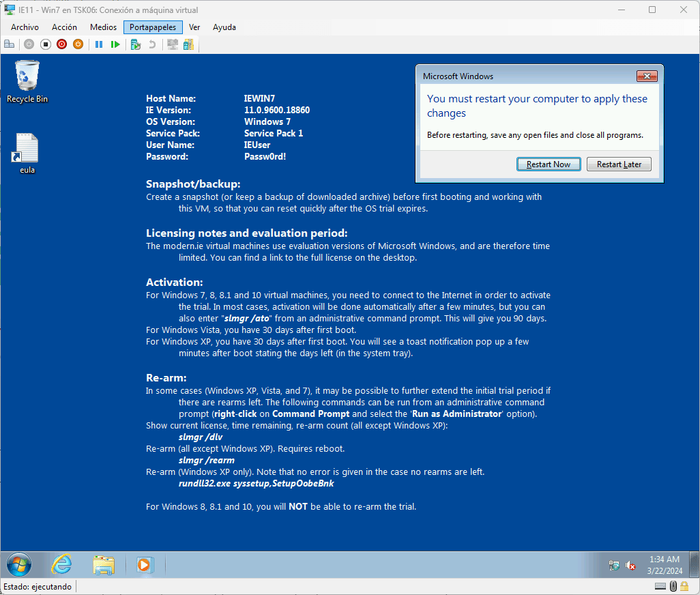Click the Restart Now button
Screen dimensions: 700x595
tap(549, 164)
